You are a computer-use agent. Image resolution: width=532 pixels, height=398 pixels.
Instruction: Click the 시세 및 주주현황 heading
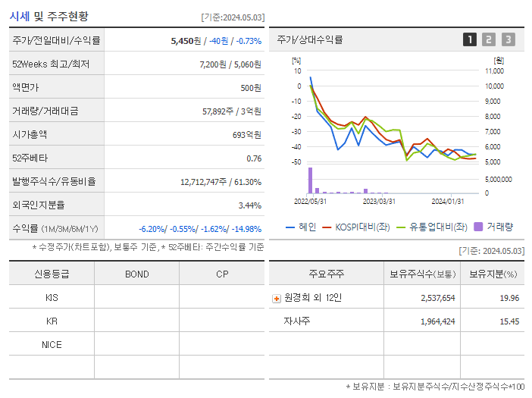[x=49, y=16]
